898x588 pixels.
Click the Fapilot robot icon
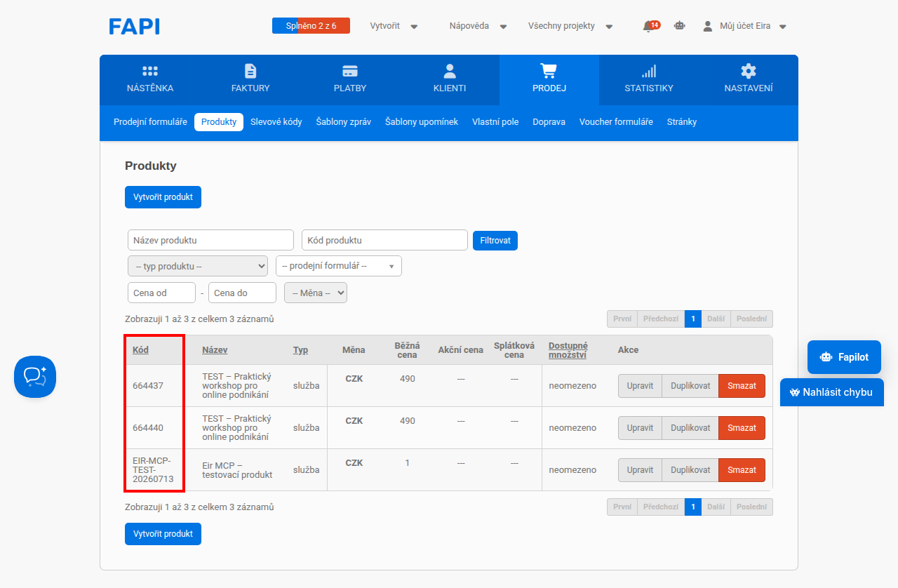point(826,357)
